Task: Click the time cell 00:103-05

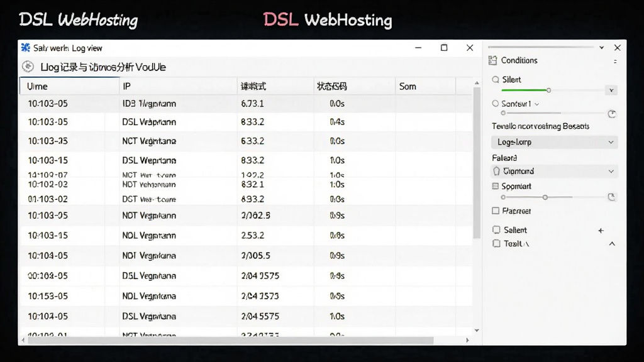Action: [48, 276]
